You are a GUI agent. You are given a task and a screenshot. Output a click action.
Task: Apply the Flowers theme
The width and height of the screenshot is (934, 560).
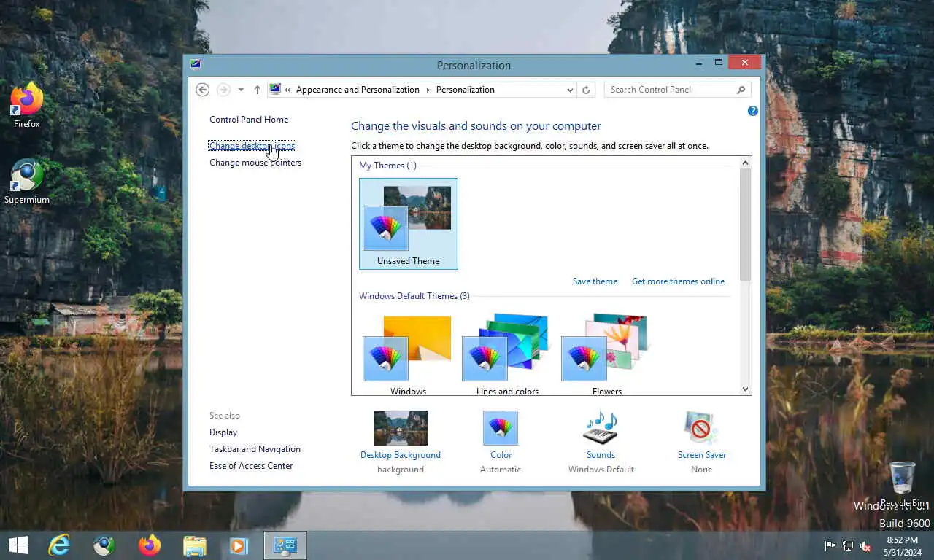pyautogui.click(x=607, y=354)
